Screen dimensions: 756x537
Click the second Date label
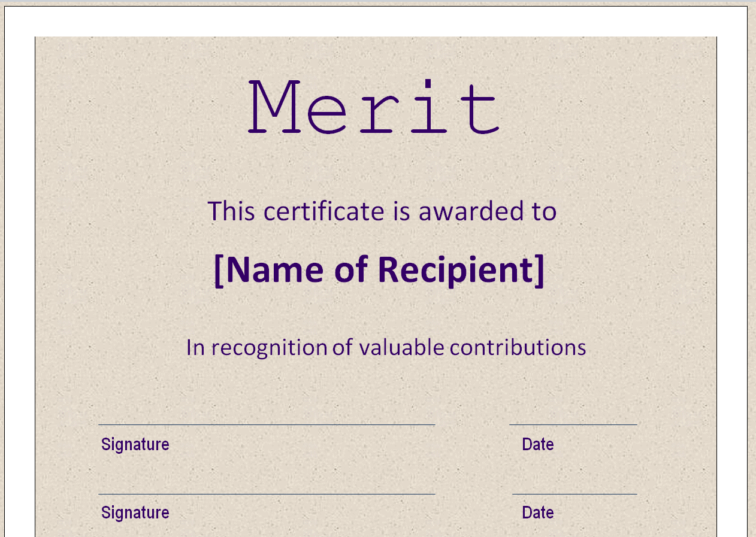(x=538, y=512)
